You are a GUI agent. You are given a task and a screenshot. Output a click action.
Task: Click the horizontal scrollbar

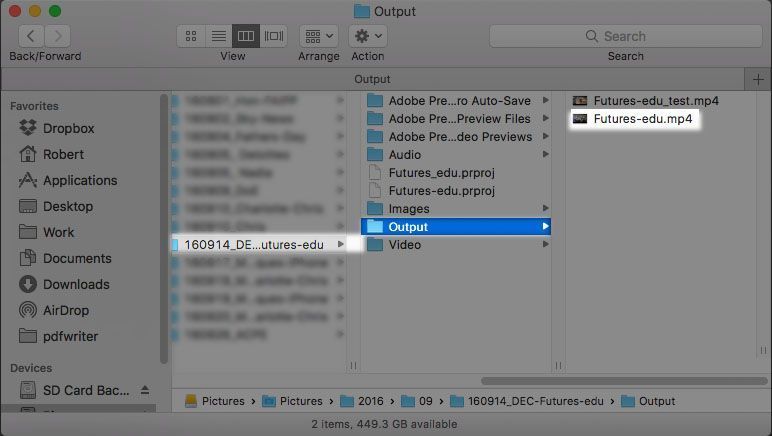[x=624, y=381]
